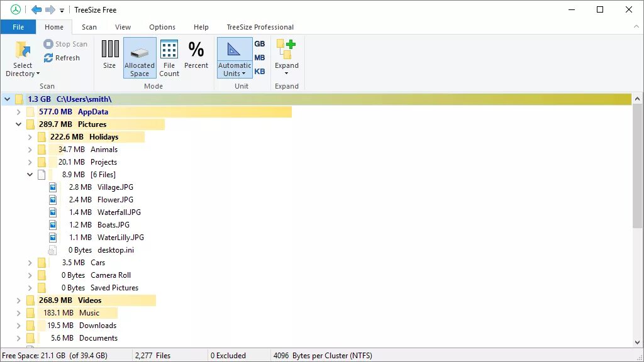Click the Free Space status bar entry
The width and height of the screenshot is (644, 362).
click(55, 356)
